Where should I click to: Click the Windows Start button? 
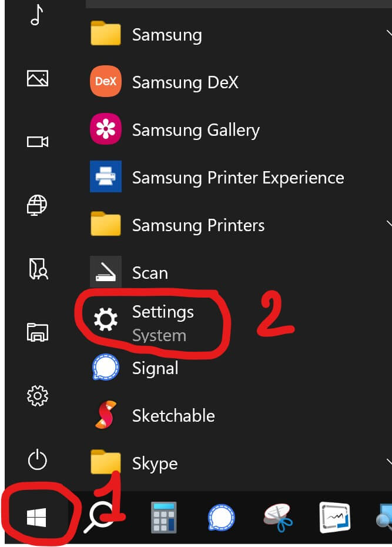(x=36, y=517)
